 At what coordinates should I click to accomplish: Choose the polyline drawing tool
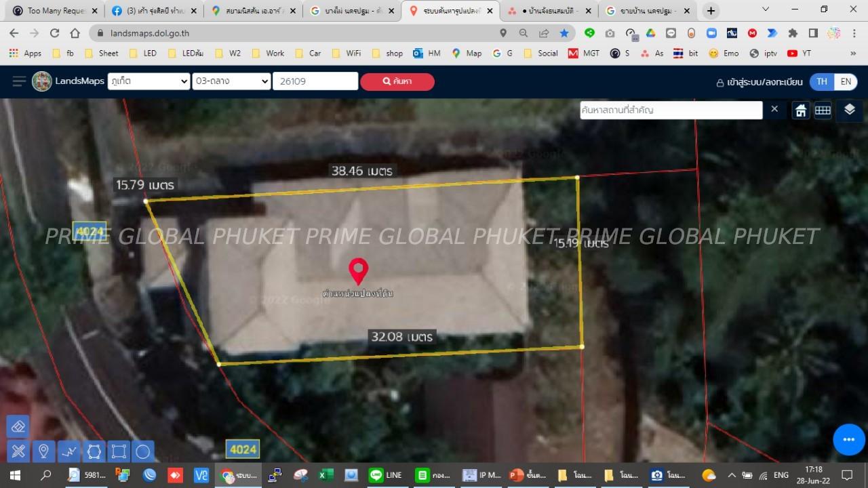click(x=68, y=451)
